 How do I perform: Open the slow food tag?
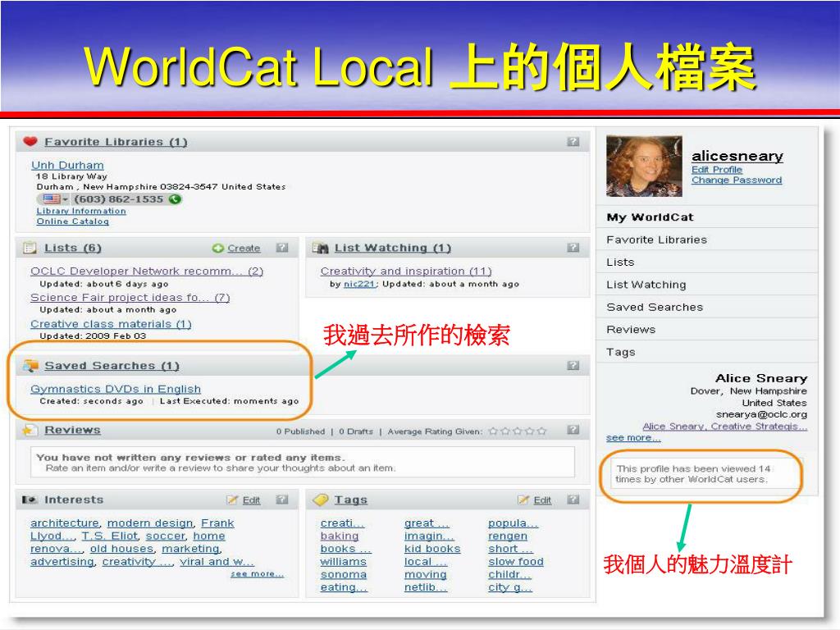(x=515, y=562)
